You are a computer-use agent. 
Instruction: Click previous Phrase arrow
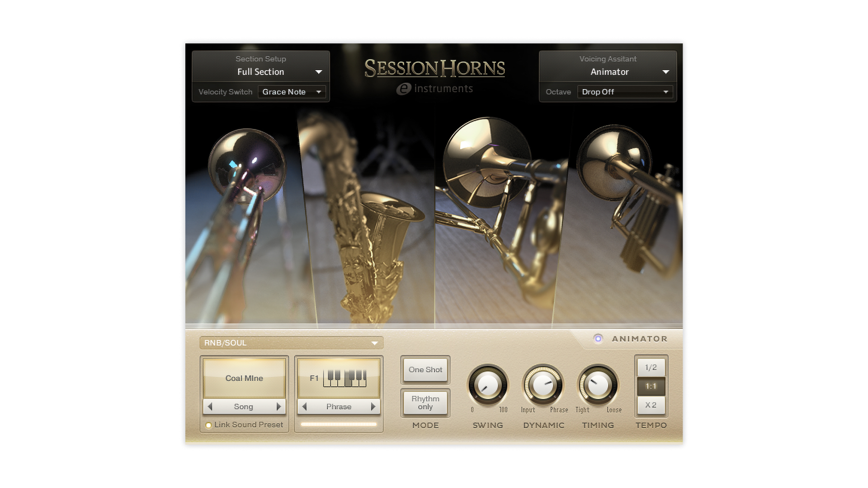point(305,407)
